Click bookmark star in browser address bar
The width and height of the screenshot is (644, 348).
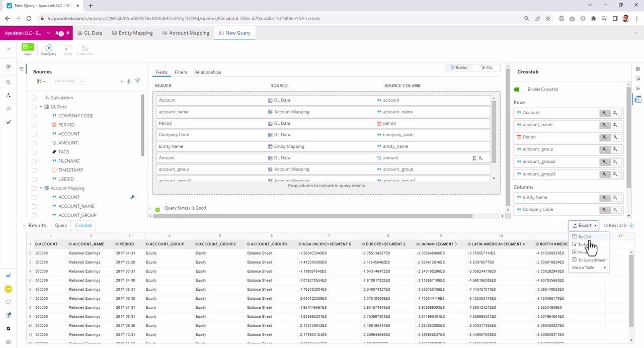tap(548, 19)
